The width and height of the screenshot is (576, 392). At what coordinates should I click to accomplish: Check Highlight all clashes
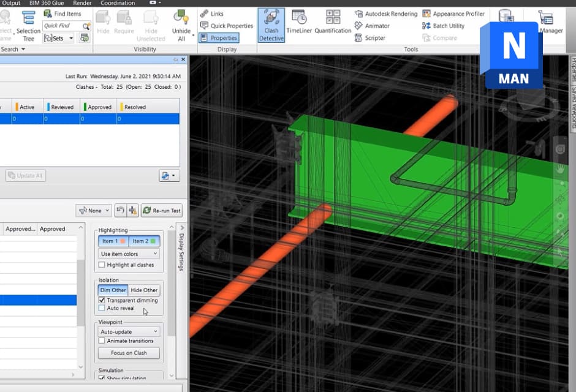click(x=102, y=265)
